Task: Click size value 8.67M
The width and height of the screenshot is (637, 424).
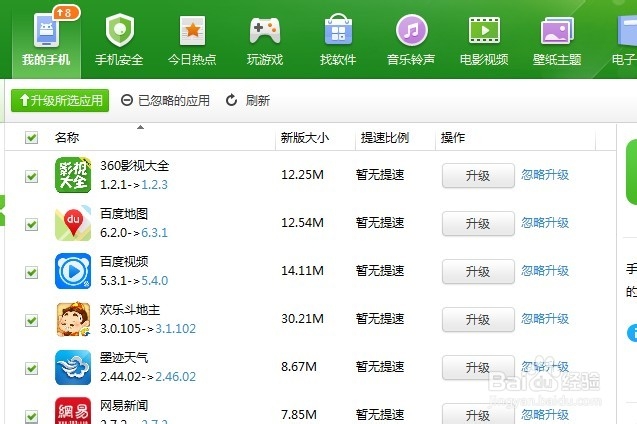Action: 299,366
